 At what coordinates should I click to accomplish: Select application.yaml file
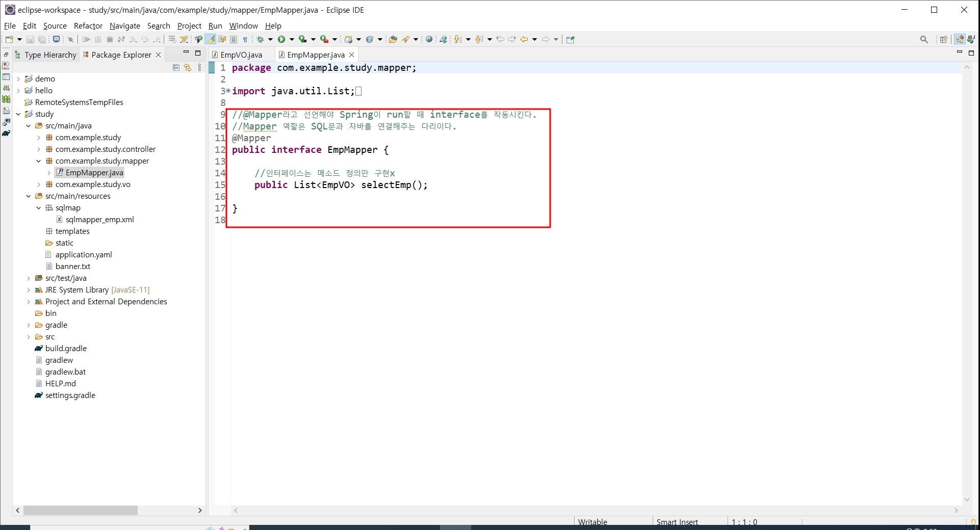(84, 255)
